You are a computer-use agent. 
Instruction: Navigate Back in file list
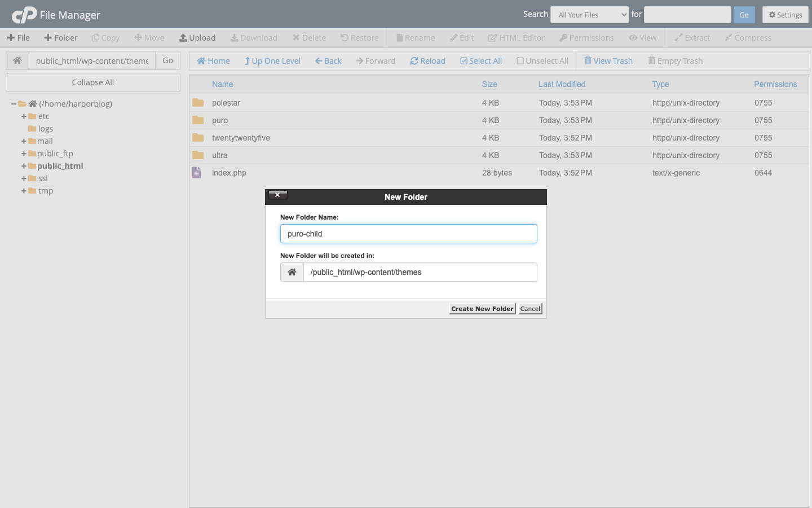(328, 61)
